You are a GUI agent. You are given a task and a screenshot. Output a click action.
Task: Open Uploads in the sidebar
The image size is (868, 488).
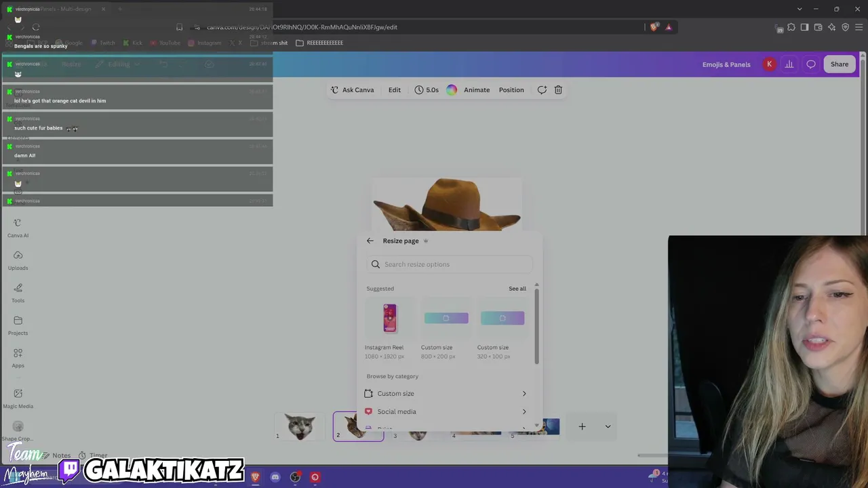18,261
